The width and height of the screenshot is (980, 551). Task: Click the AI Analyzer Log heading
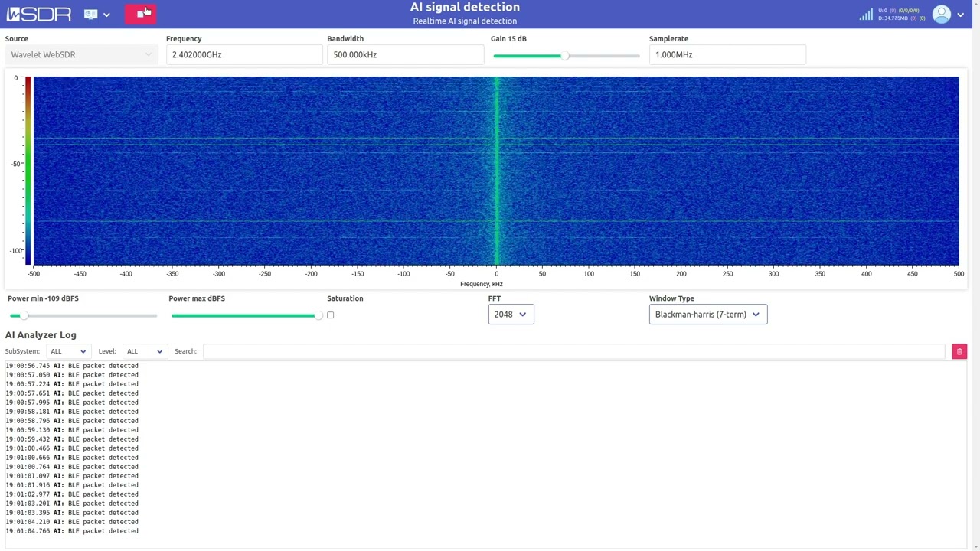click(41, 335)
